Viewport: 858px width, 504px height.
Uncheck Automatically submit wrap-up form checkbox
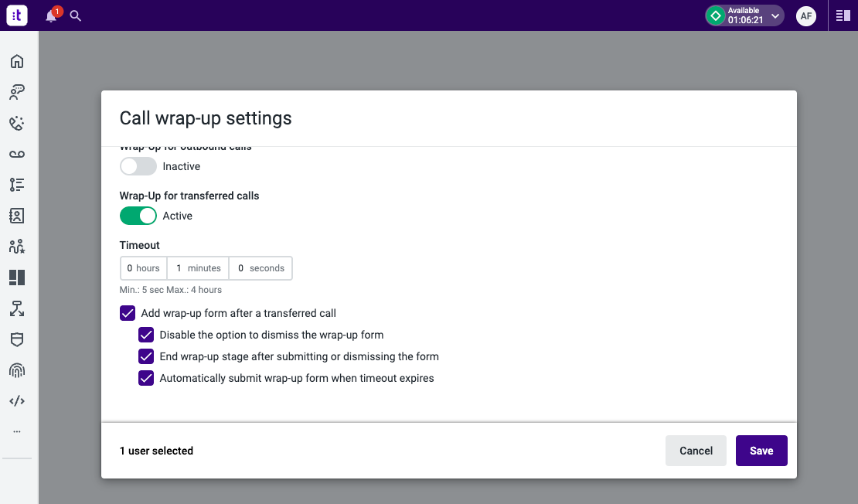tap(146, 378)
